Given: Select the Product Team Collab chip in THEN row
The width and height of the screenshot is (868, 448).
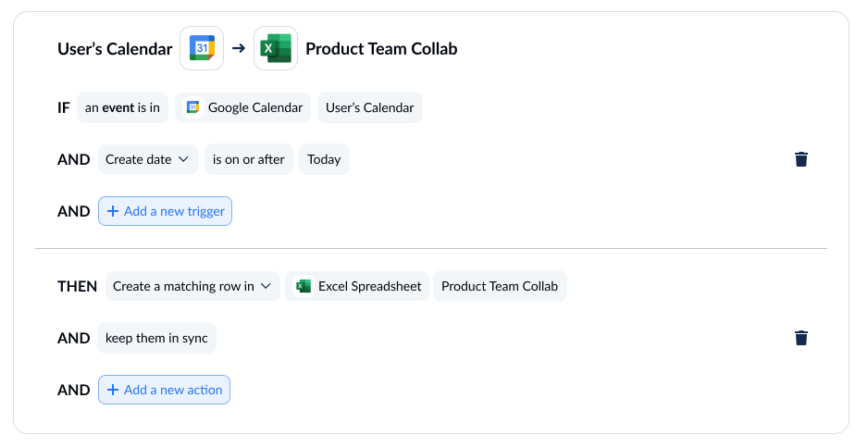Looking at the screenshot, I should [x=500, y=286].
